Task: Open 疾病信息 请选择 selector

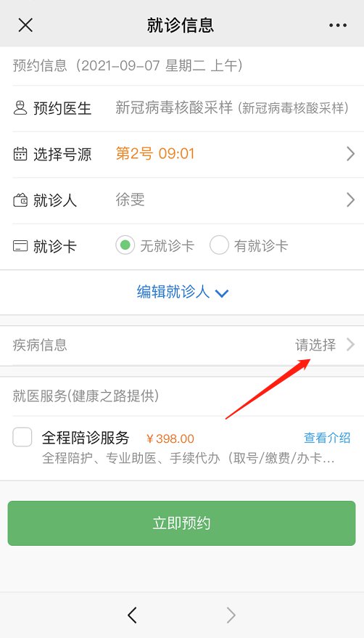Action: (x=325, y=345)
